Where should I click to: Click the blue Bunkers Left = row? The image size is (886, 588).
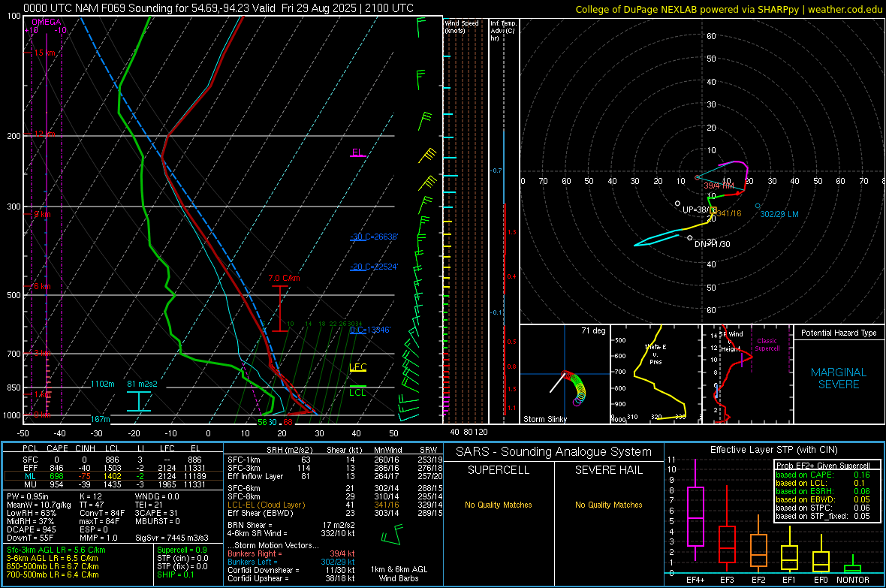(291, 562)
